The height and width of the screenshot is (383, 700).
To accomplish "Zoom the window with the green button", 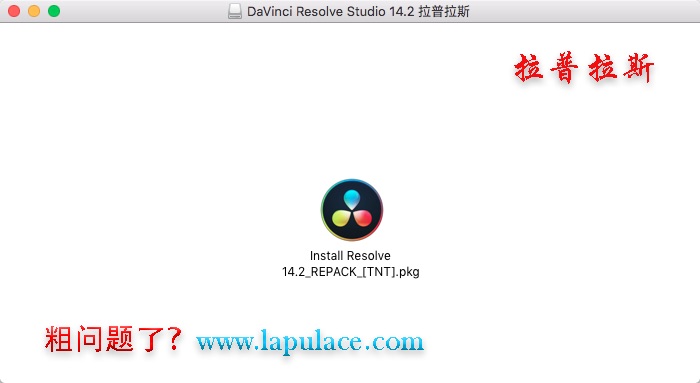I will 54,11.
